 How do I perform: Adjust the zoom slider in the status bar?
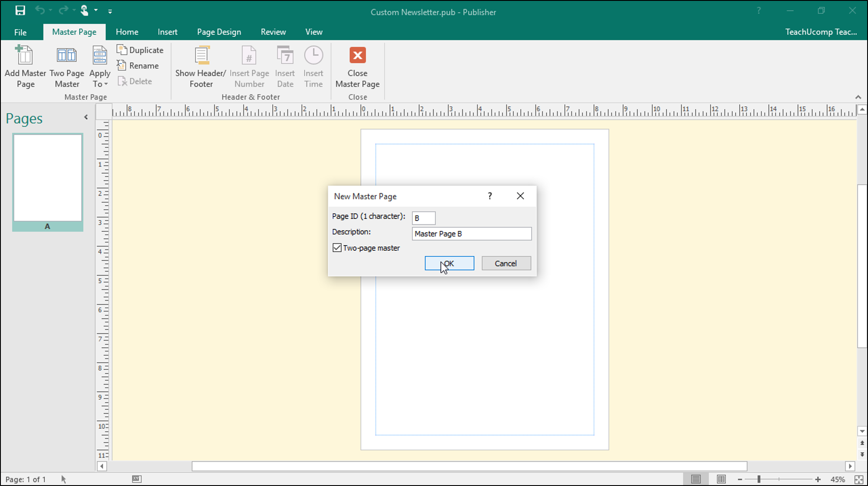pyautogui.click(x=760, y=479)
